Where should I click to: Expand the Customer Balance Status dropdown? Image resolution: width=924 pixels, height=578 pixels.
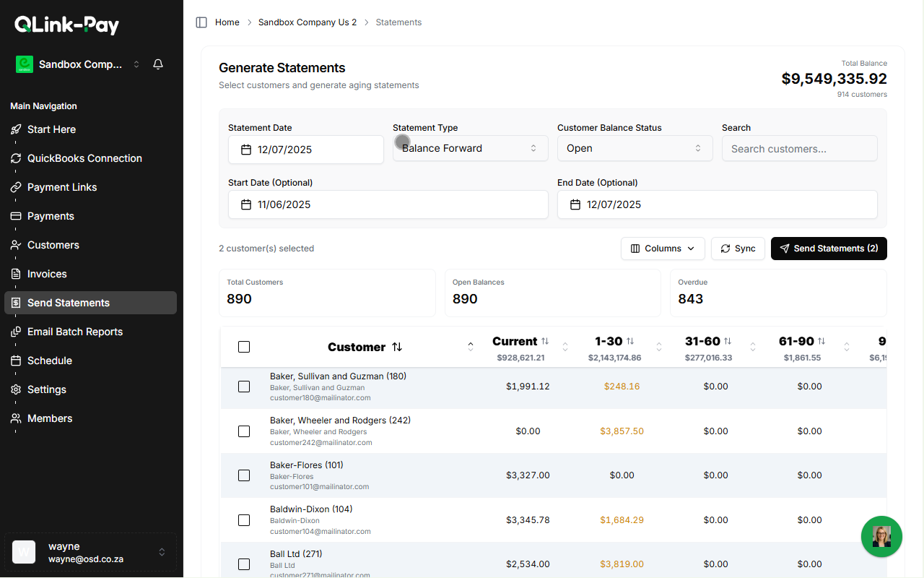coord(635,148)
